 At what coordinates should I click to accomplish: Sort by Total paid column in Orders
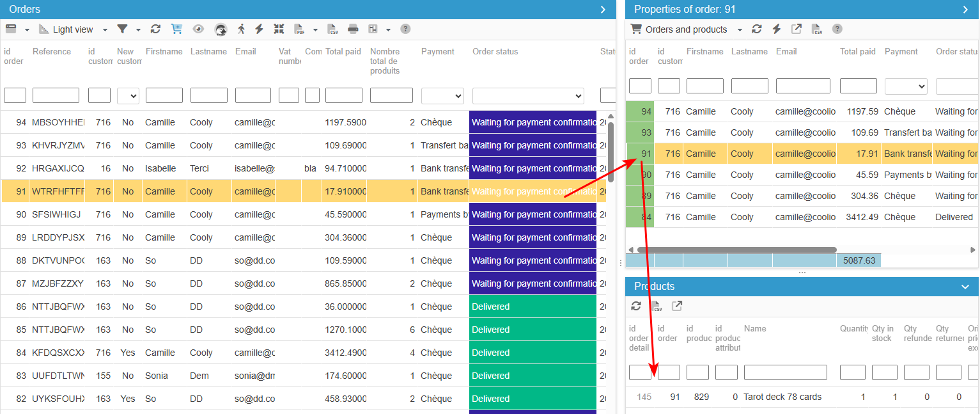(343, 52)
